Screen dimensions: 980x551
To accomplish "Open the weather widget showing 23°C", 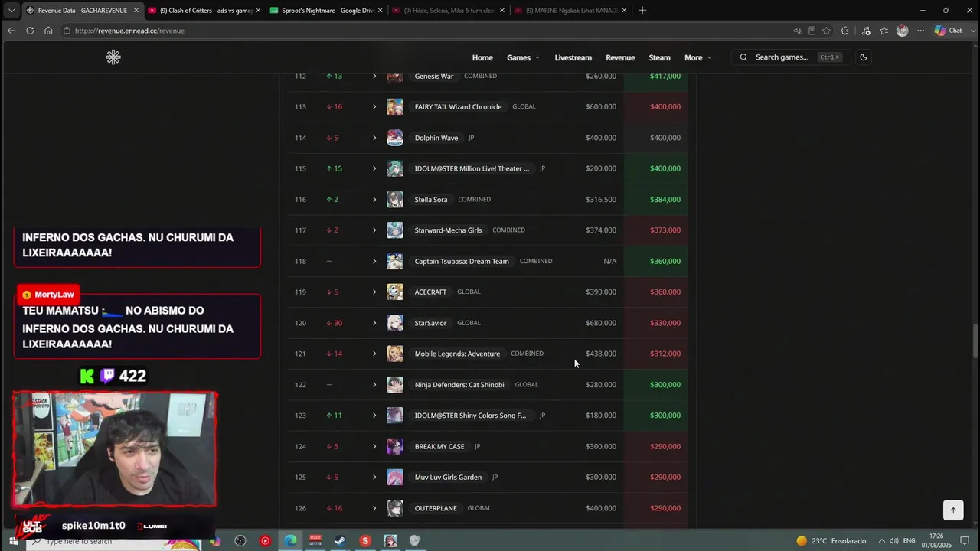I will [x=831, y=541].
